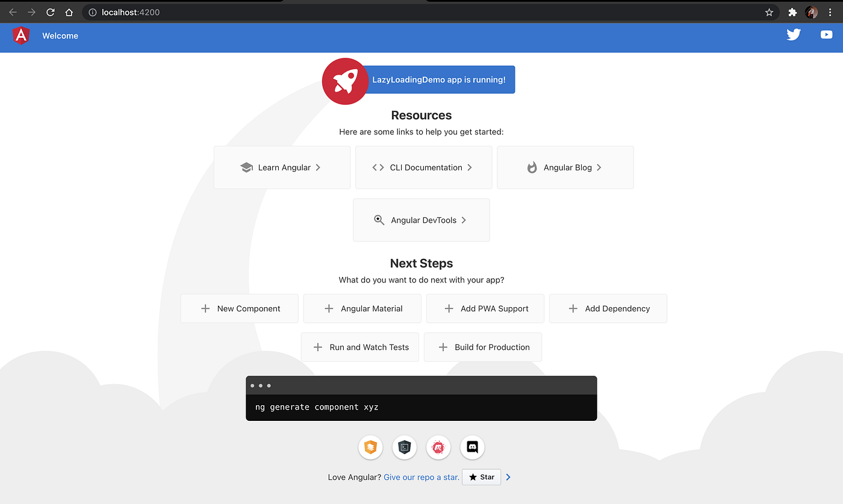Open the Angular DevTools card
843x504 pixels.
[x=421, y=220]
